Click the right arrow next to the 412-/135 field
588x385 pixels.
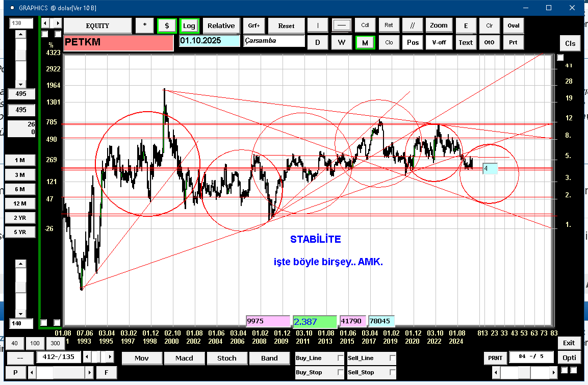click(110, 356)
